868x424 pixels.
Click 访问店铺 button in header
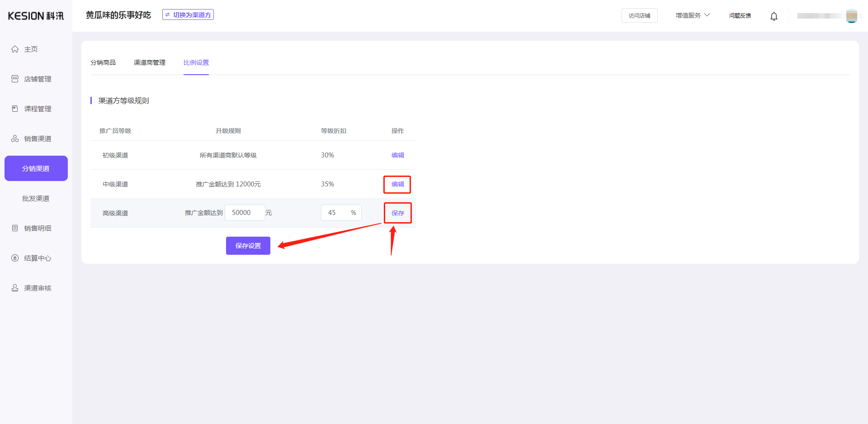tap(639, 15)
